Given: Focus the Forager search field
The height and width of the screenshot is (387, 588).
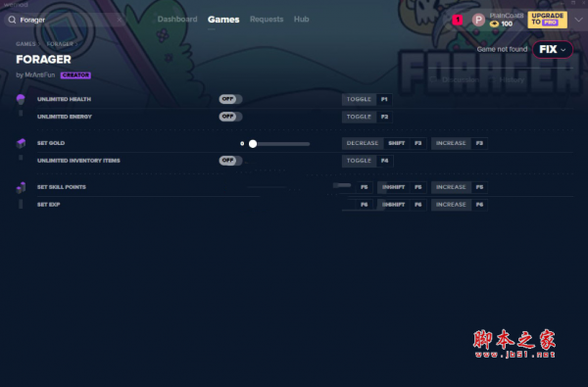Looking at the screenshot, I should coord(66,20).
